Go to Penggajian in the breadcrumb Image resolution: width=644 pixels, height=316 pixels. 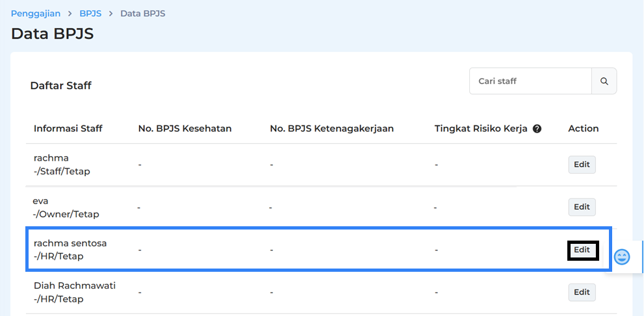click(x=36, y=14)
